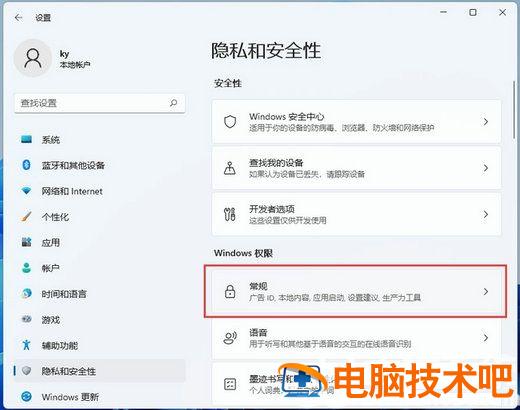Click the 系统 monitor icon
This screenshot has width=520, height=410.
[x=26, y=139]
